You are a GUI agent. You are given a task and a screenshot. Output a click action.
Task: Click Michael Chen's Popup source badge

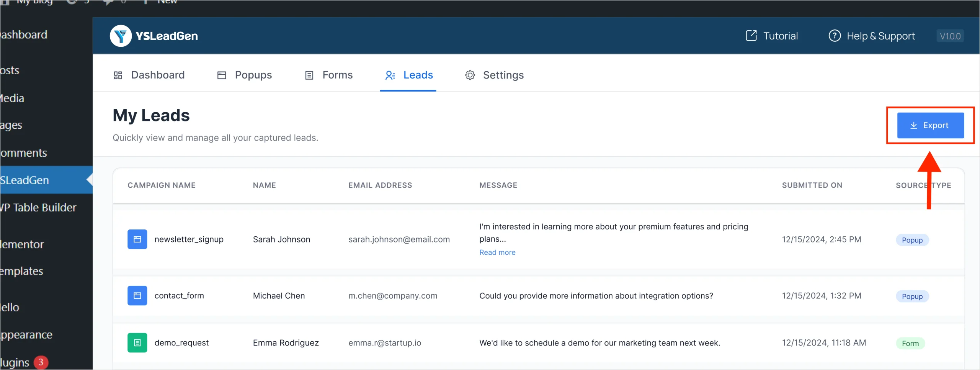point(912,296)
